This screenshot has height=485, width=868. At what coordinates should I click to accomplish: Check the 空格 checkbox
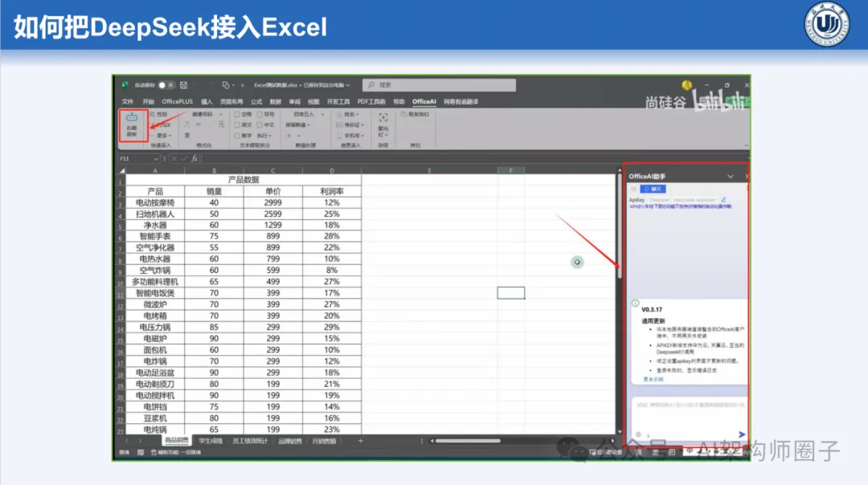click(x=237, y=115)
